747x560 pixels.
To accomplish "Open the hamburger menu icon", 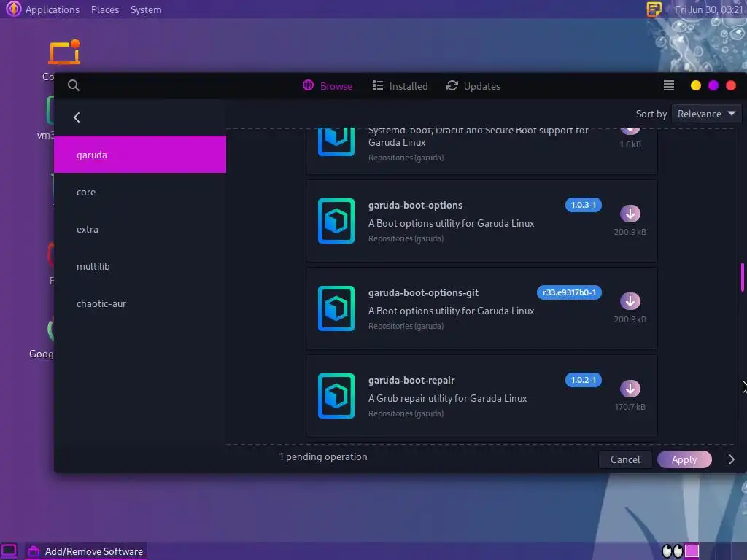I will tap(669, 85).
